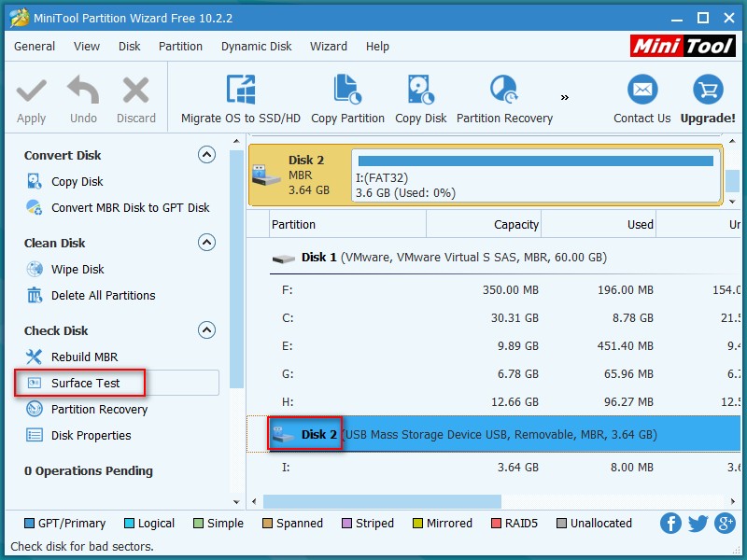Click the Discard X icon
747x560 pixels.
pos(135,91)
